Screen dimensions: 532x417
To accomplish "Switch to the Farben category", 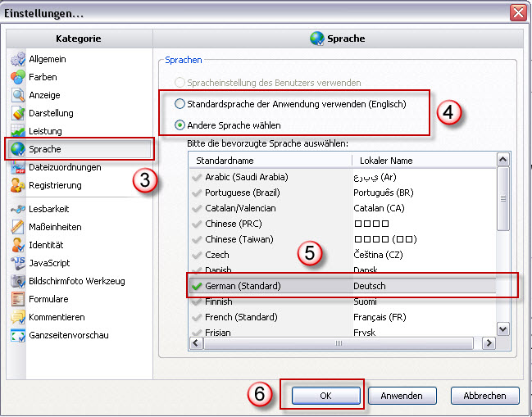I will (x=43, y=77).
